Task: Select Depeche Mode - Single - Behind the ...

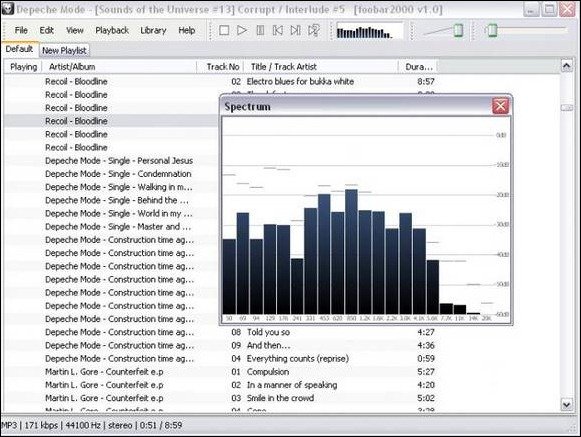Action: coord(117,200)
